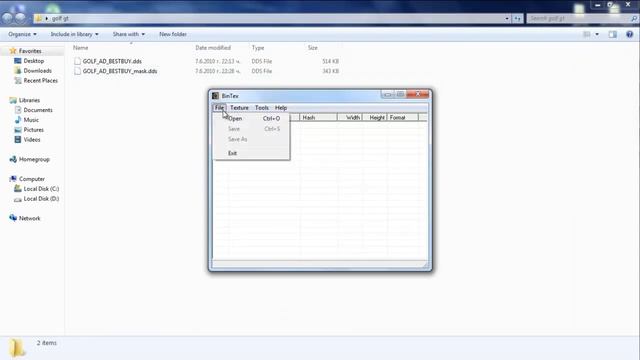Open the Texture menu in BinTex

click(x=239, y=108)
